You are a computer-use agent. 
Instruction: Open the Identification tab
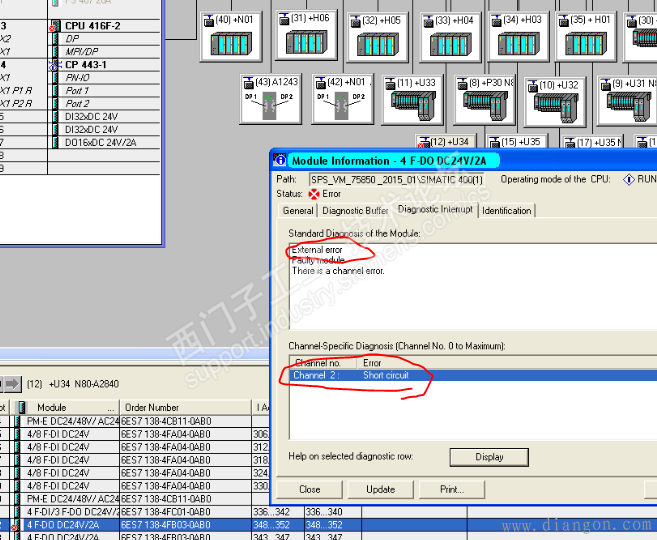(507, 211)
